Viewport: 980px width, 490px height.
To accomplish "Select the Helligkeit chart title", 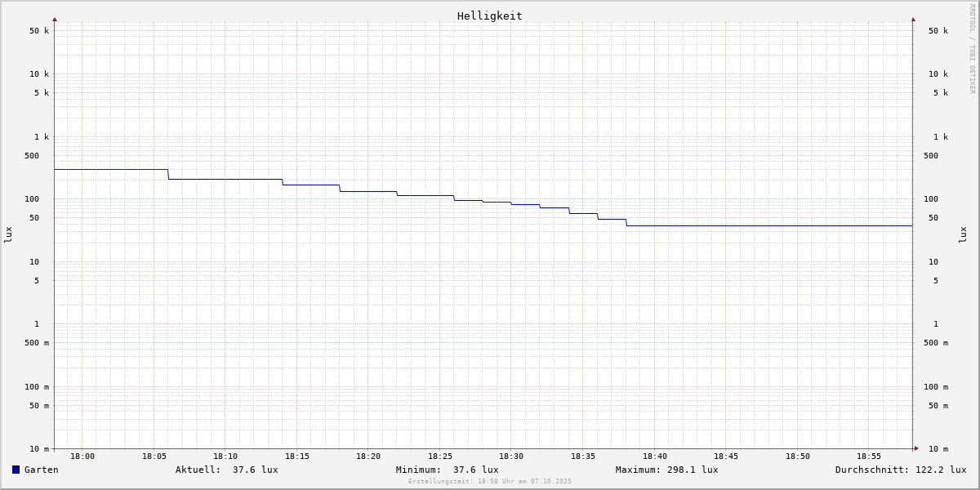I will point(489,16).
